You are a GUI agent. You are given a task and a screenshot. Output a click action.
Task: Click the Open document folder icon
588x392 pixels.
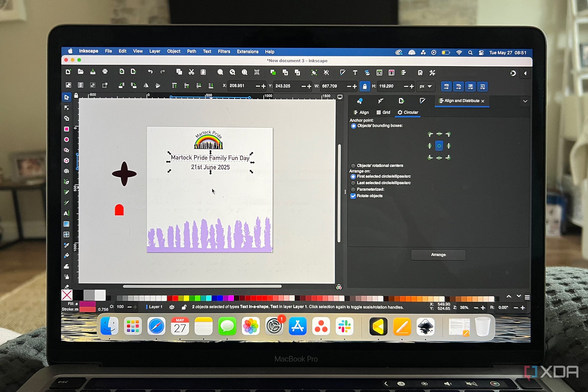(x=81, y=72)
